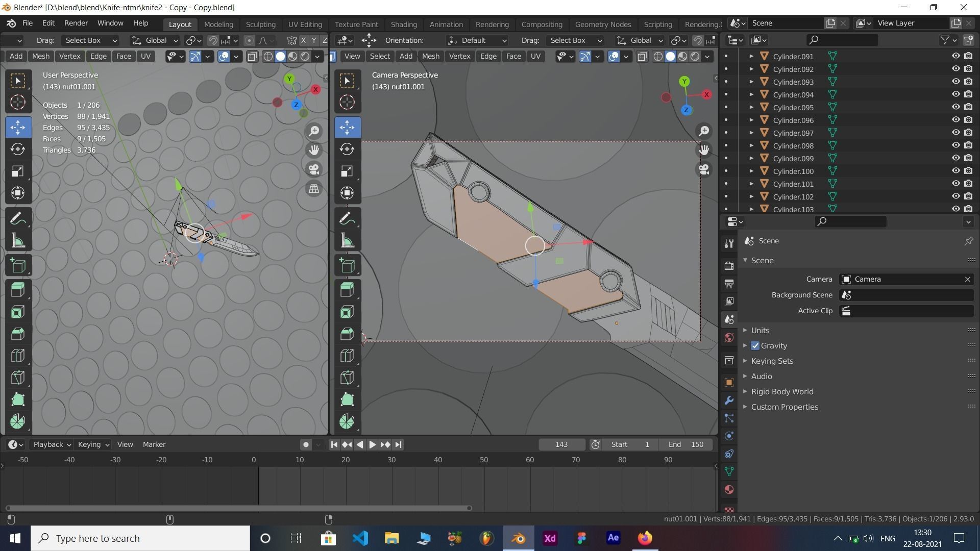Expand the Rigid Body World panel
Screen dimensions: 980x551
pos(782,392)
